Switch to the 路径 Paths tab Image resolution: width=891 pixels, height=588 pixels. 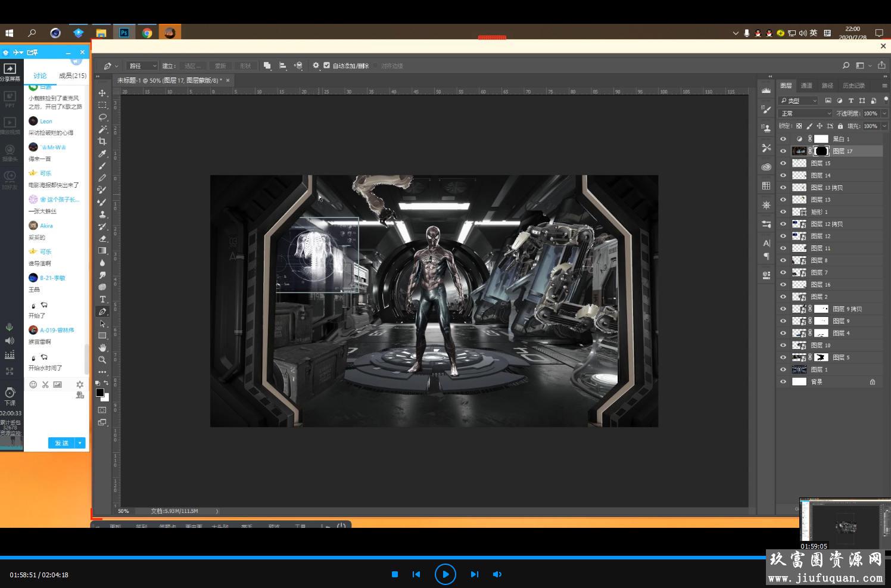pyautogui.click(x=827, y=86)
